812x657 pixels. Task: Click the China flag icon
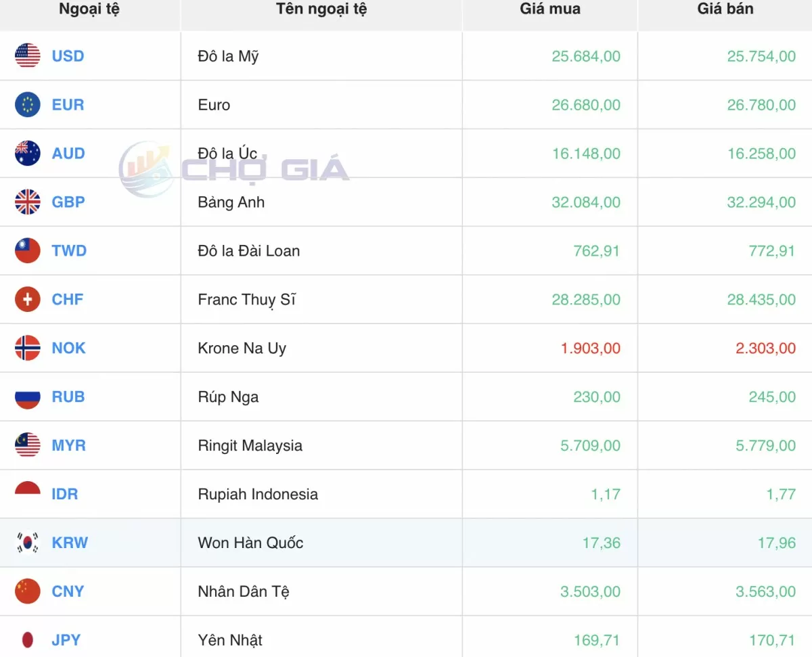tap(28, 591)
